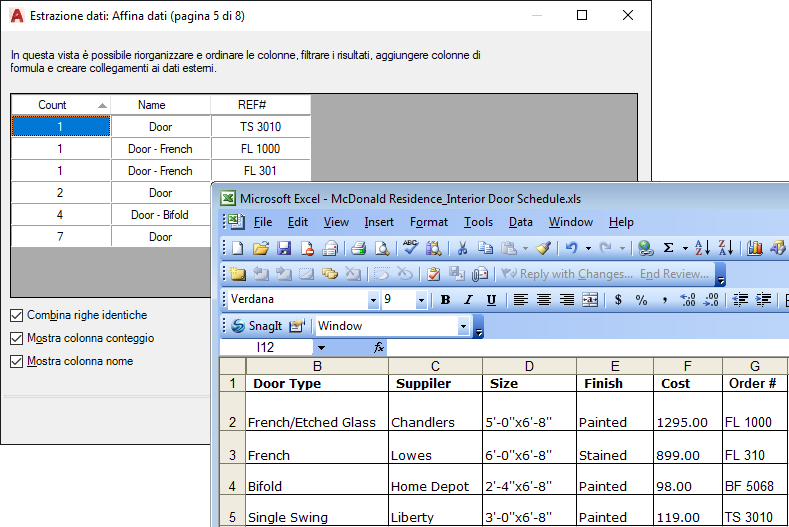Open the Data menu in Excel
The image size is (789, 527).
520,222
